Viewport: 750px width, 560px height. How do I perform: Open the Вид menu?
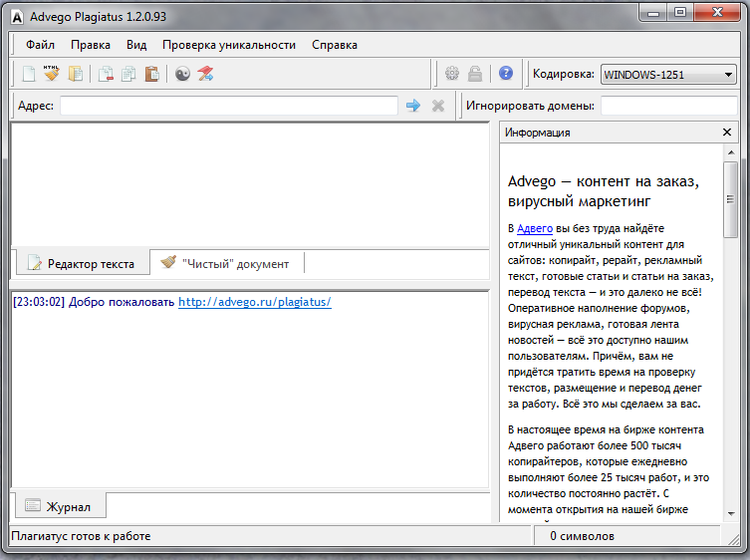coord(136,45)
